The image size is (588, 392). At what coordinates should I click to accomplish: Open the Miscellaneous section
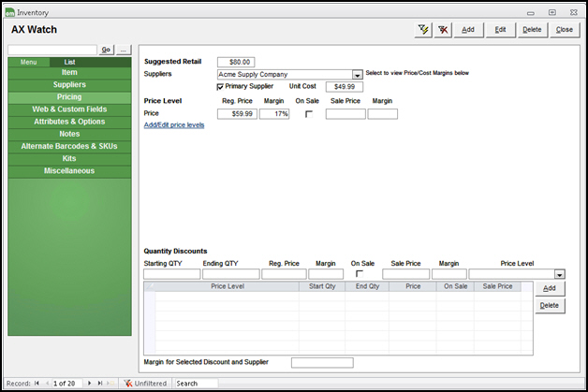[x=69, y=171]
